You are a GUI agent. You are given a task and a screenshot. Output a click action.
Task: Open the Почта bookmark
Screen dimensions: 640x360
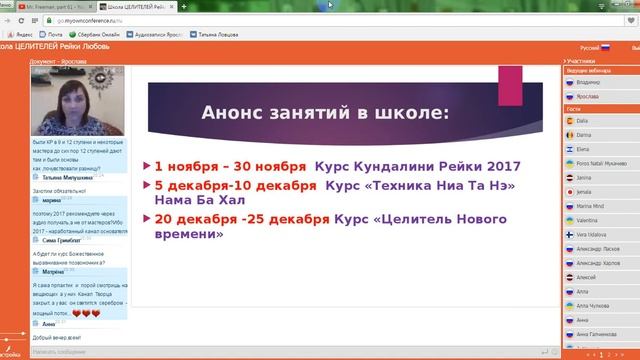pos(51,35)
